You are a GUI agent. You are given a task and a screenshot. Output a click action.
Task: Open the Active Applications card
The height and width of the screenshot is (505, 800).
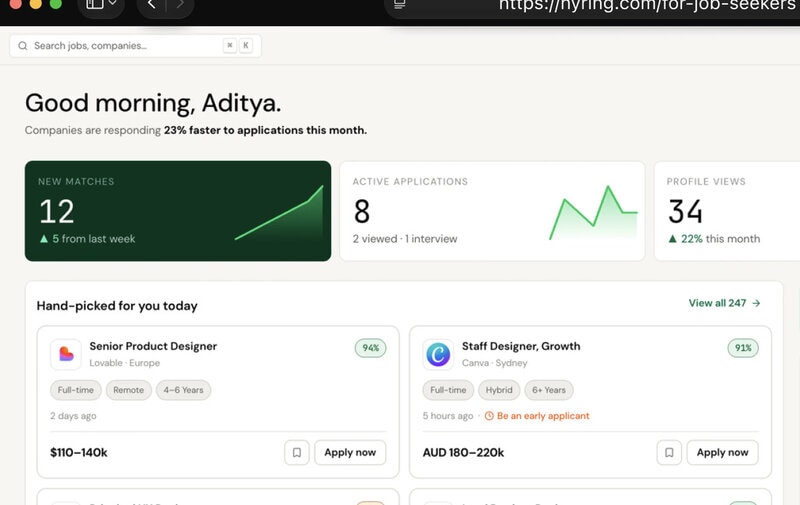click(492, 211)
